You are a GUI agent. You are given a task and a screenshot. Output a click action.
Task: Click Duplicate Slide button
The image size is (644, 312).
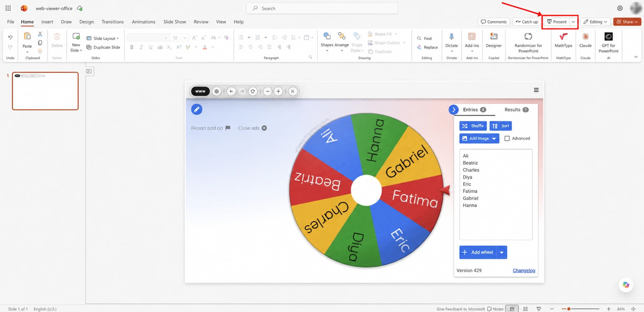[103, 47]
